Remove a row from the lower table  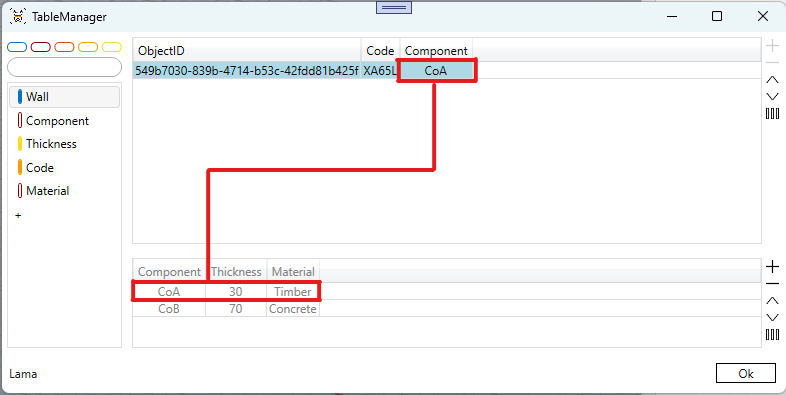pos(772,283)
